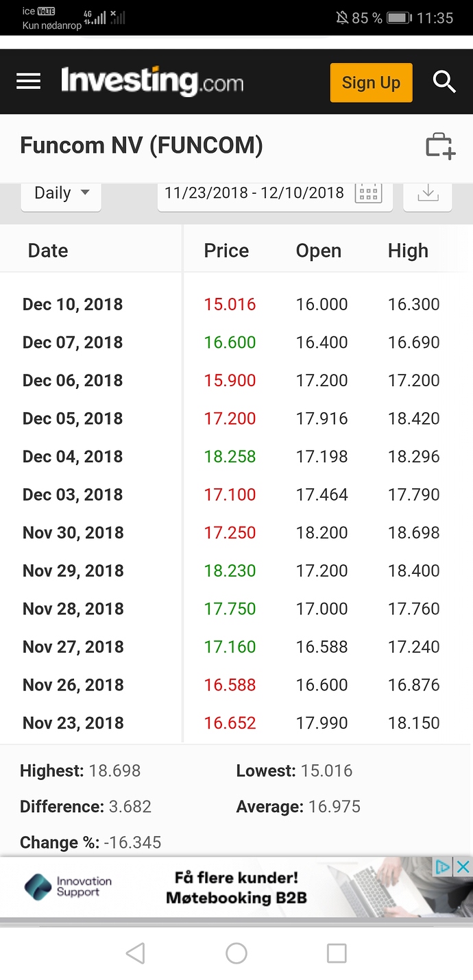Open AdChoices info triangle icon
473x980 pixels.
click(x=444, y=867)
